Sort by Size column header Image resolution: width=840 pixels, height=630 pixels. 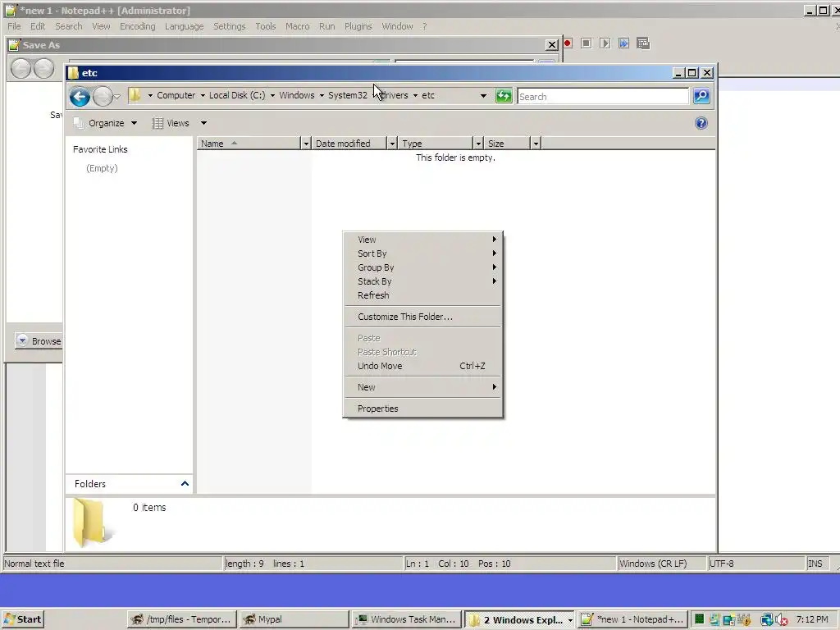point(507,144)
